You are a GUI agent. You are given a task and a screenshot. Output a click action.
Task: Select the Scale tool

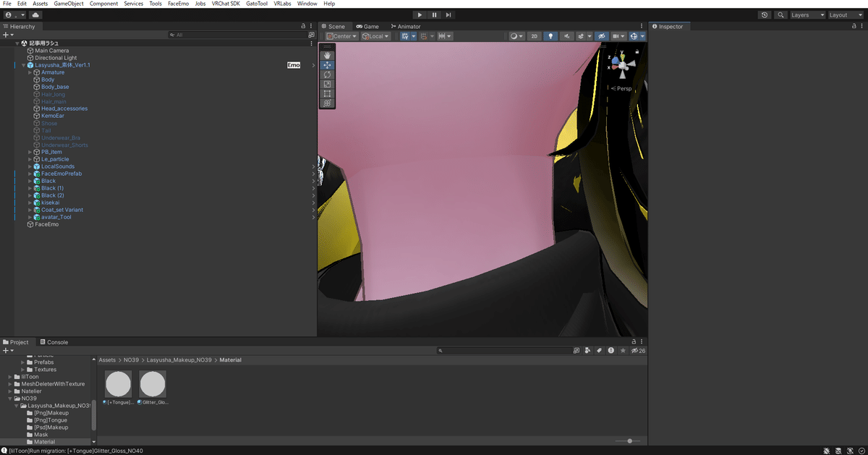pyautogui.click(x=327, y=84)
